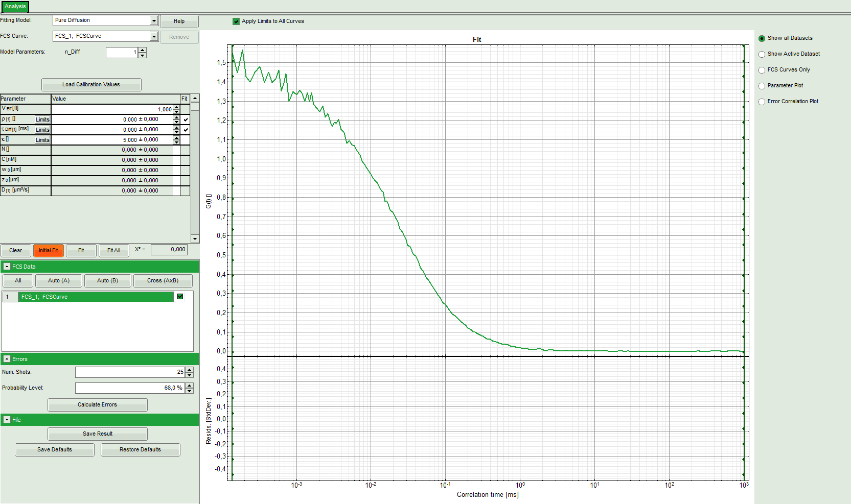
Task: Click the chi-squared value field
Action: pyautogui.click(x=169, y=250)
